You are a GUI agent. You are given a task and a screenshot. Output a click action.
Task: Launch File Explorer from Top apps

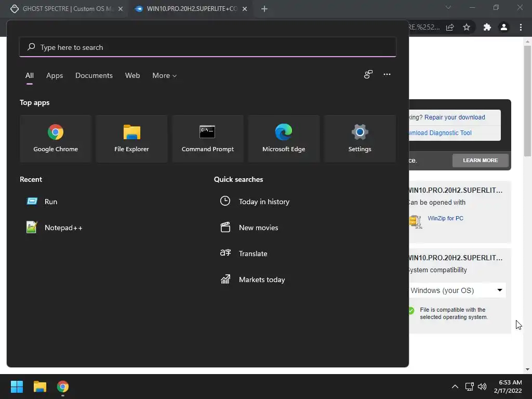point(131,138)
